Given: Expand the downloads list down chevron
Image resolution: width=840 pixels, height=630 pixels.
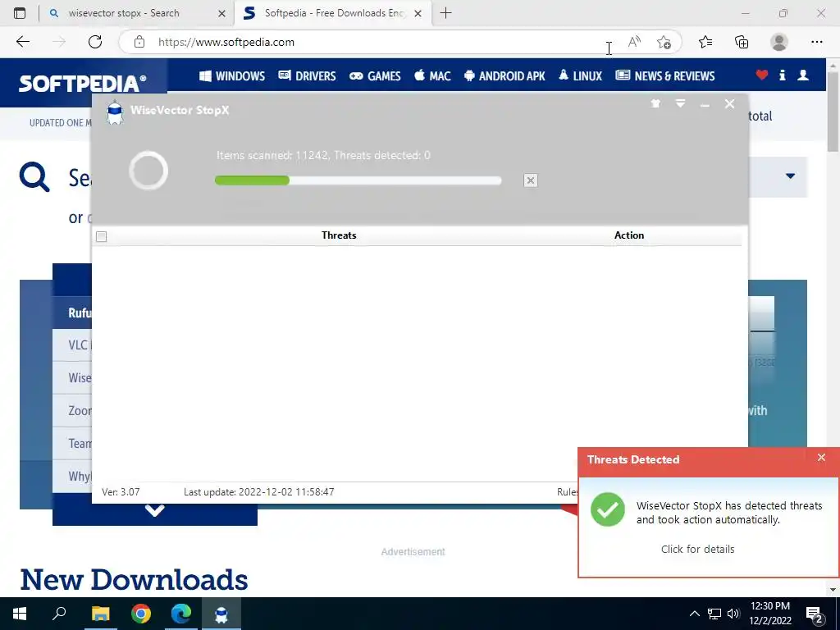Looking at the screenshot, I should tap(154, 510).
